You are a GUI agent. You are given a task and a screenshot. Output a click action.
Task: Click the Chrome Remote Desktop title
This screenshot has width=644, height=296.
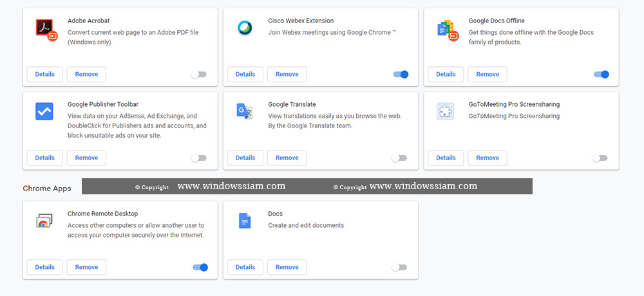pyautogui.click(x=102, y=214)
